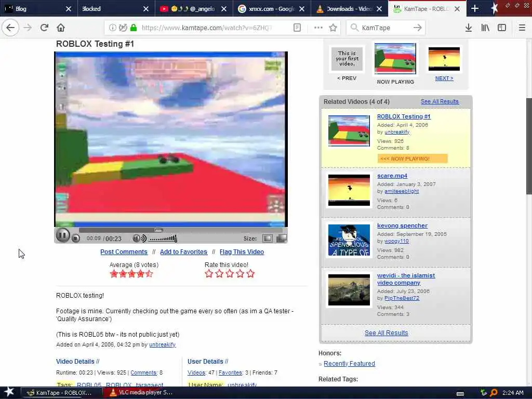
Task: Open a new browser tab
Action: [475, 8]
